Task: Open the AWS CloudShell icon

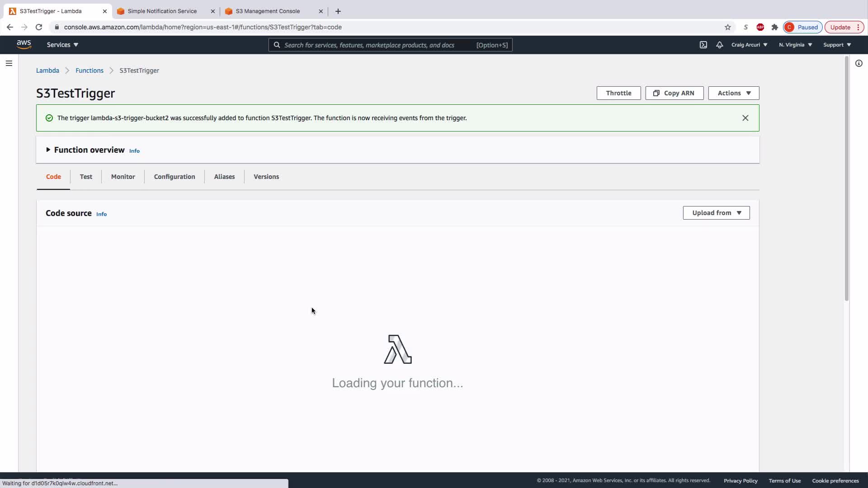Action: [x=703, y=45]
